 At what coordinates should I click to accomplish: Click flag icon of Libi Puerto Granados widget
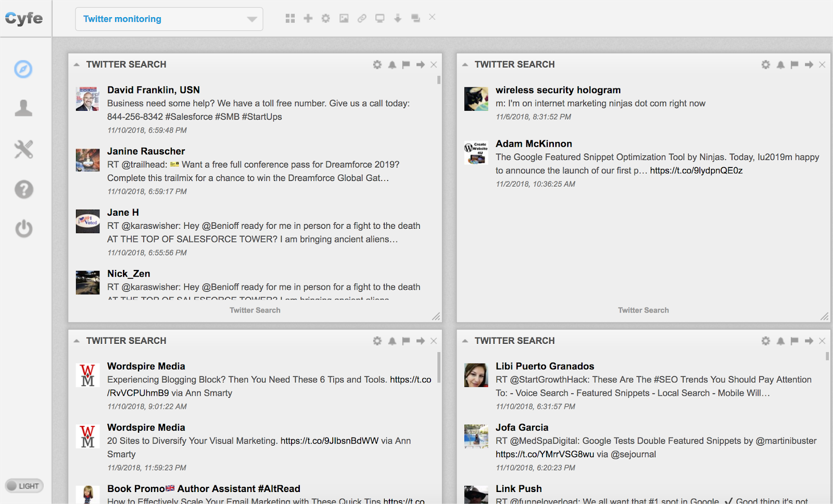[x=794, y=341]
